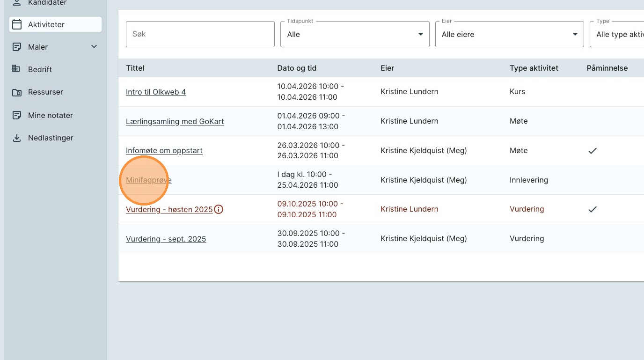Click the Aktiviteter calendar icon

[17, 24]
